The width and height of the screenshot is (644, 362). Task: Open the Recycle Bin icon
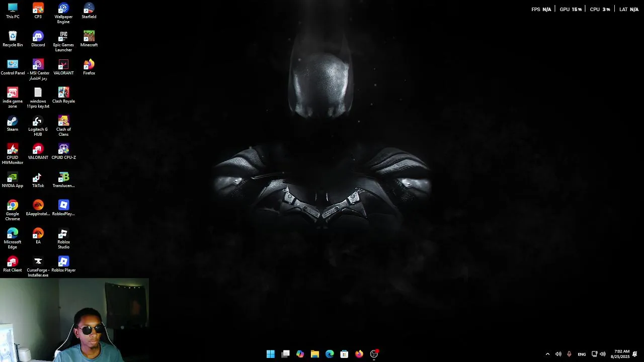(13, 39)
